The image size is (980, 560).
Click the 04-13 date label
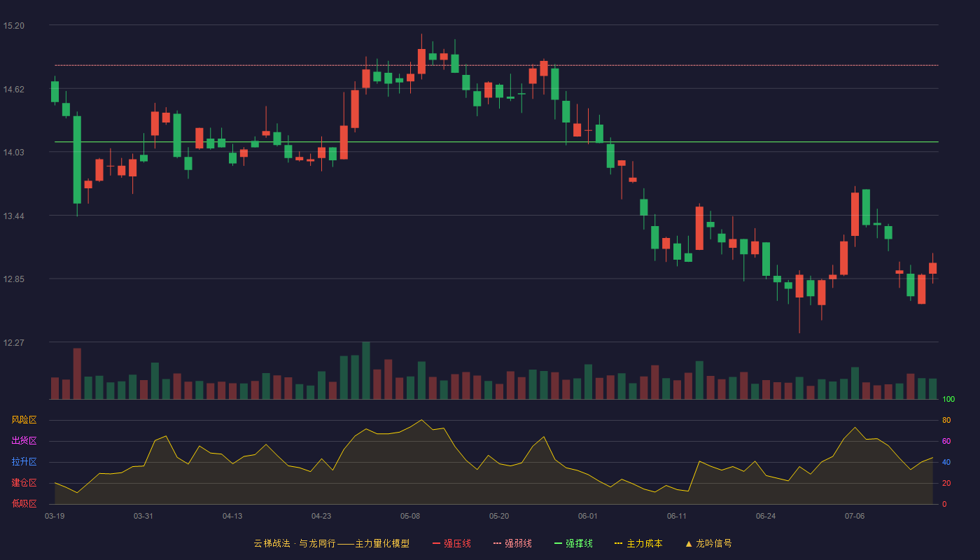[232, 516]
